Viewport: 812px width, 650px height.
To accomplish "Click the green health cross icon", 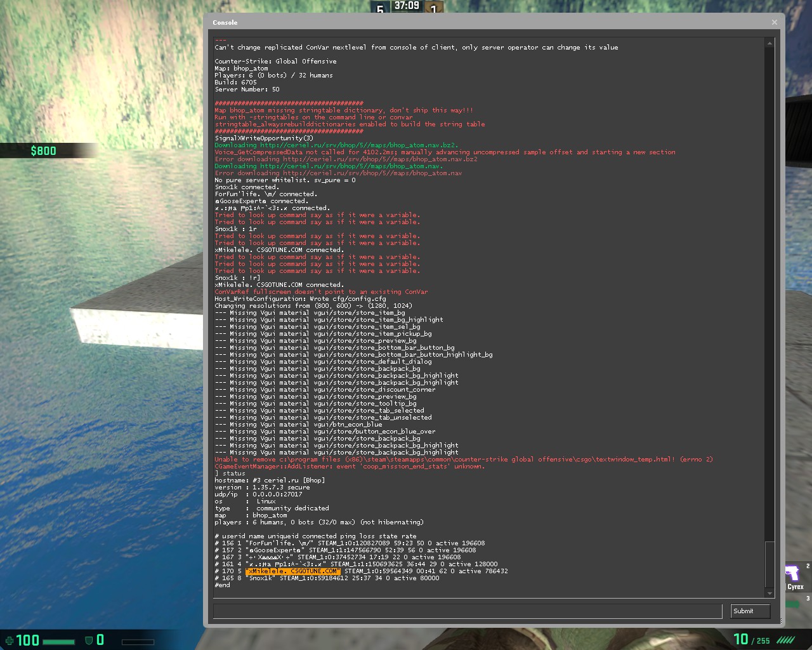I will [x=9, y=640].
